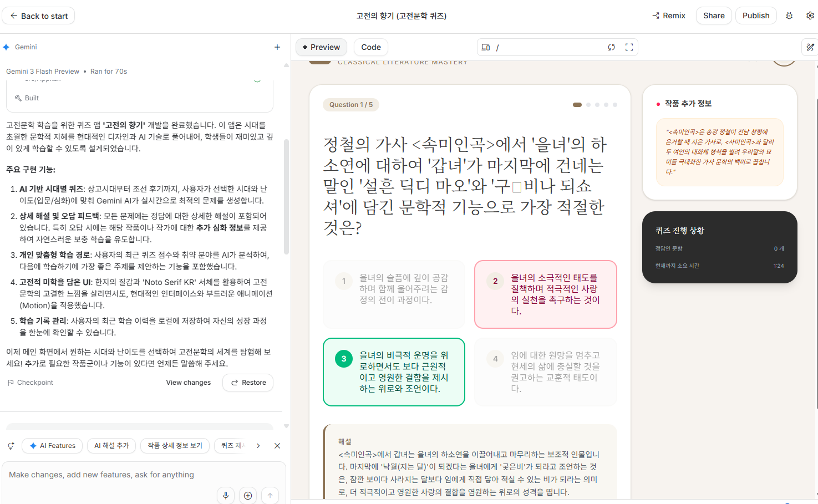Open the settings gear icon
The height and width of the screenshot is (504, 818).
pyautogui.click(x=810, y=16)
